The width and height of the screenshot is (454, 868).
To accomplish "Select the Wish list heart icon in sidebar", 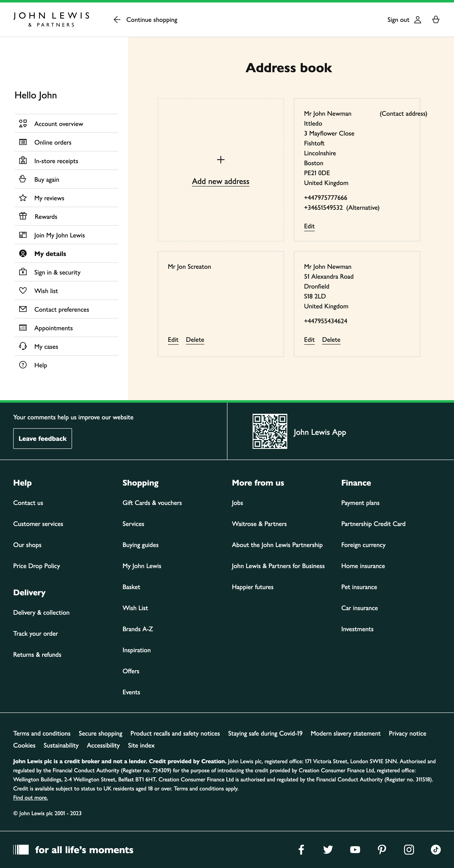I will click(22, 290).
